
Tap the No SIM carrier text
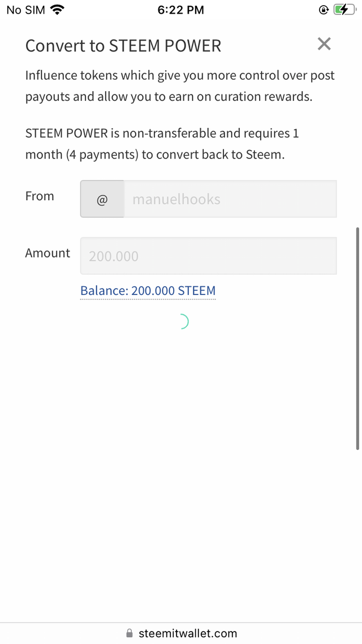[25, 10]
